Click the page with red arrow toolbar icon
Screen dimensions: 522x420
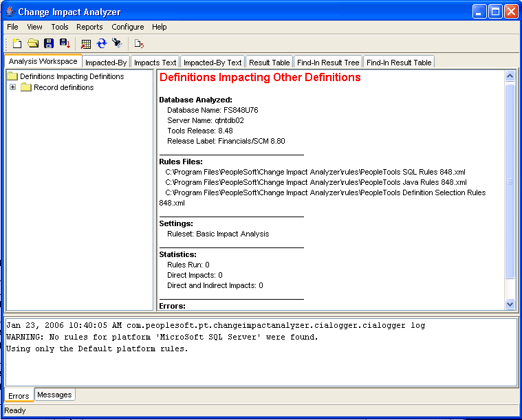(x=139, y=43)
